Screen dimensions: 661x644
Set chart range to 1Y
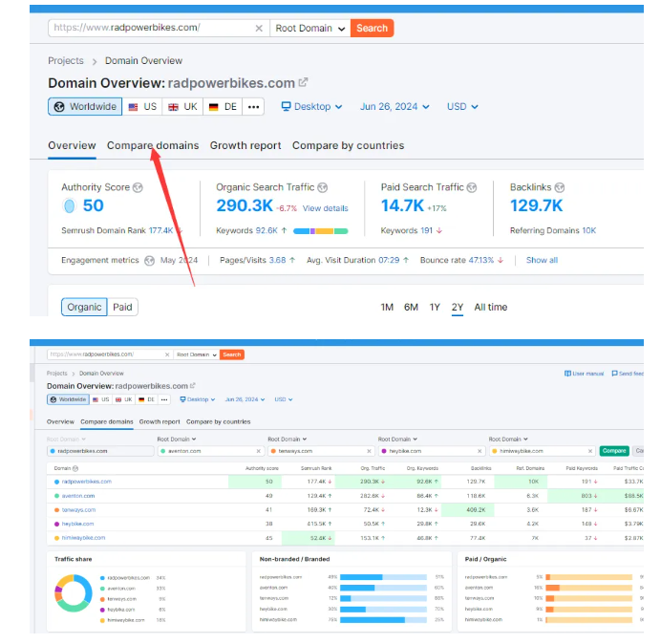point(435,307)
